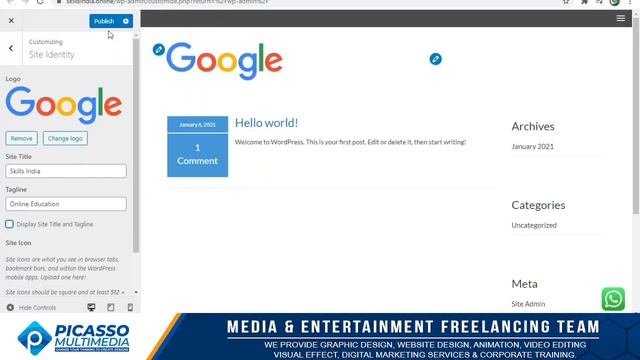Click the Tagline input field
The width and height of the screenshot is (640, 360).
point(66,204)
